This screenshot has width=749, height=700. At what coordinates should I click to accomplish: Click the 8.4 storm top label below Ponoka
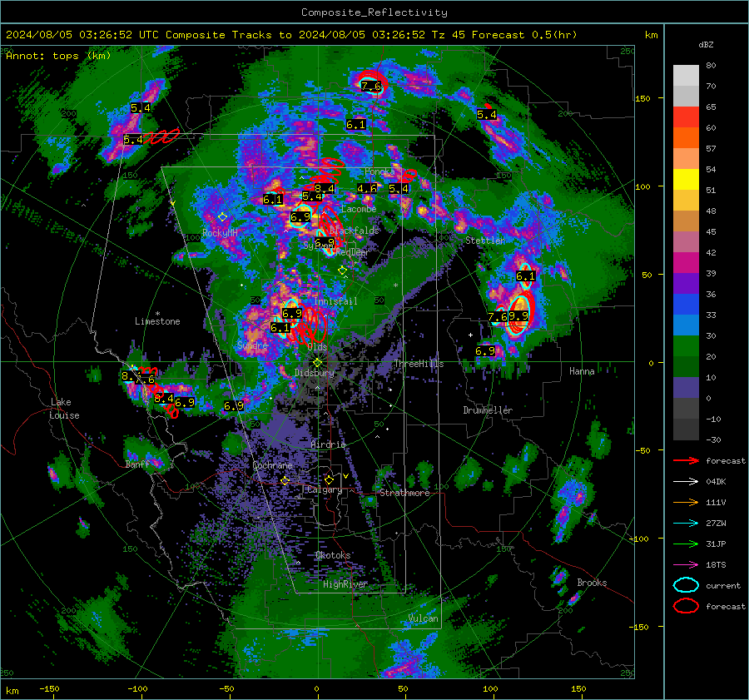pos(325,189)
